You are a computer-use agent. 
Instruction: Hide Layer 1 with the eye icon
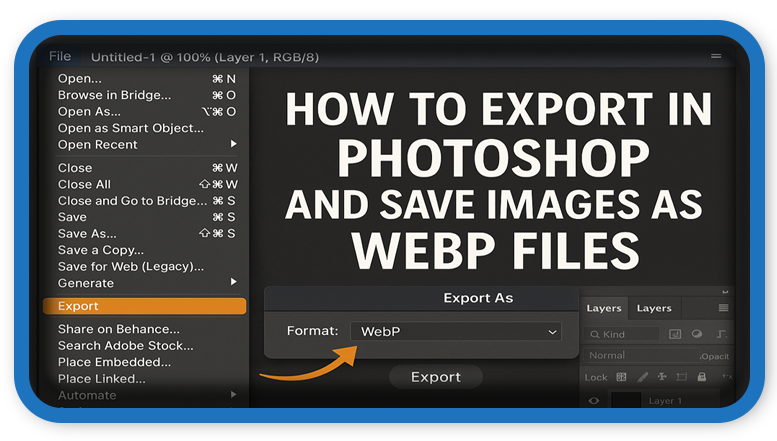pyautogui.click(x=594, y=400)
